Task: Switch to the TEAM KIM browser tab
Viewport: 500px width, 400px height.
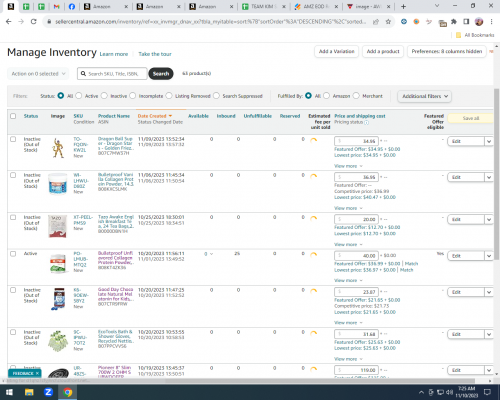Action: click(263, 6)
